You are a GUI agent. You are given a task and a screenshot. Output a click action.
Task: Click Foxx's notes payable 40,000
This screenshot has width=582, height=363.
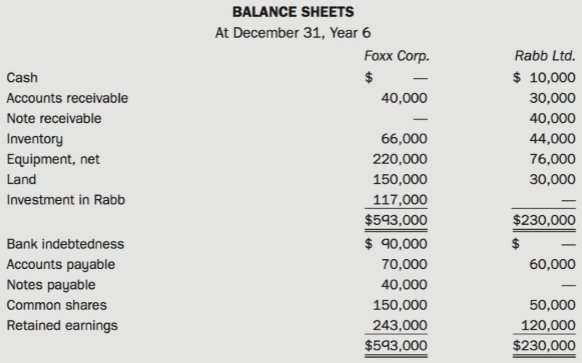point(404,285)
